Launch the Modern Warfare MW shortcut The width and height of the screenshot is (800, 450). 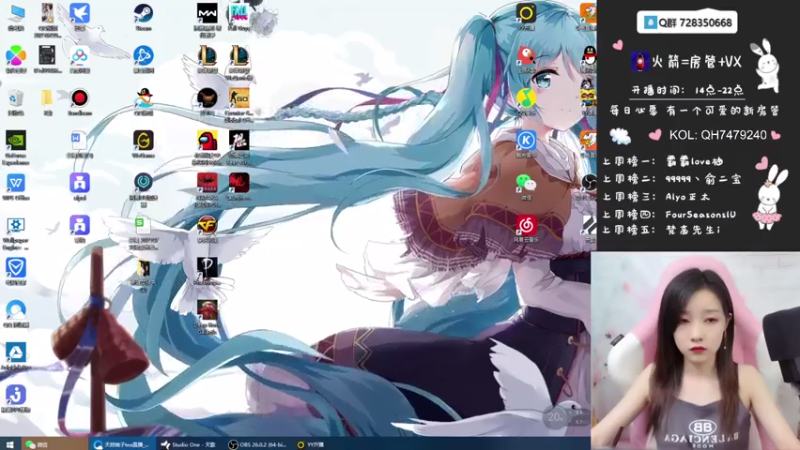tap(207, 14)
